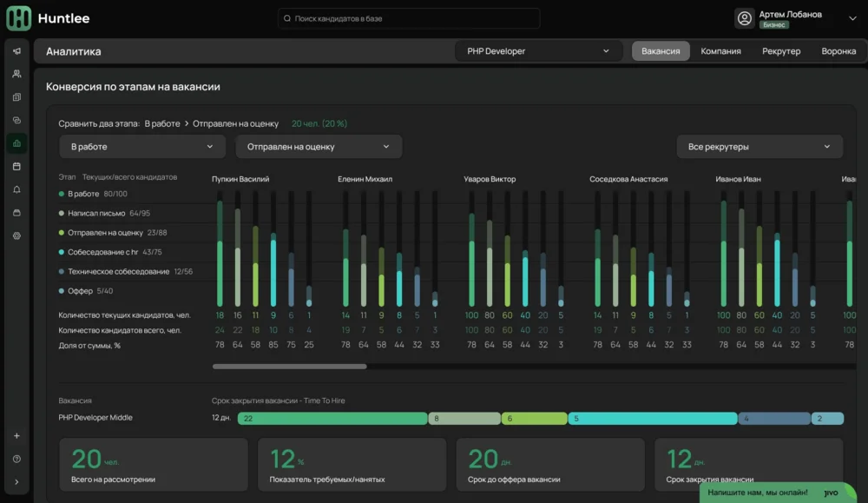This screenshot has width=868, height=503.
Task: Expand the 'Отправлен на оценку' dropdown
Action: tap(319, 147)
